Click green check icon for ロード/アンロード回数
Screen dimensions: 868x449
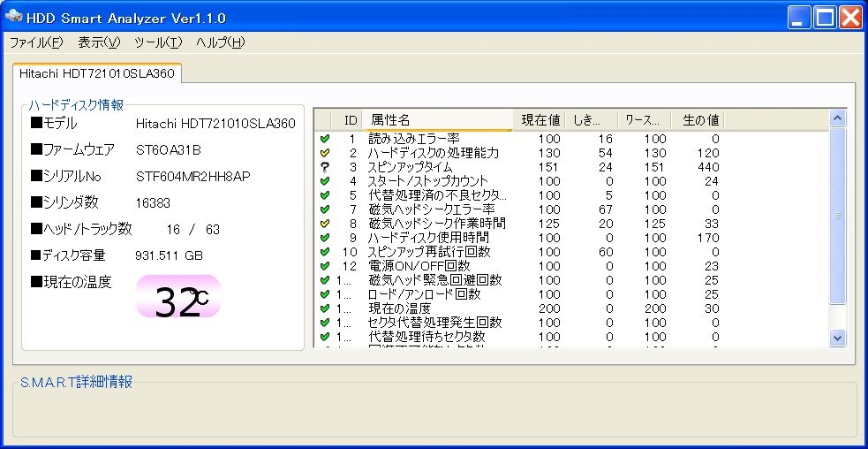325,293
